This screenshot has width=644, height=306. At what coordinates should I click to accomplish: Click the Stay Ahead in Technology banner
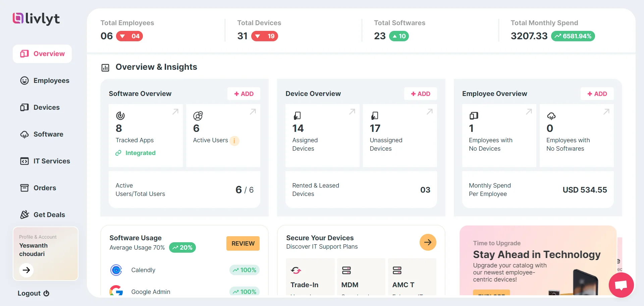point(538,260)
